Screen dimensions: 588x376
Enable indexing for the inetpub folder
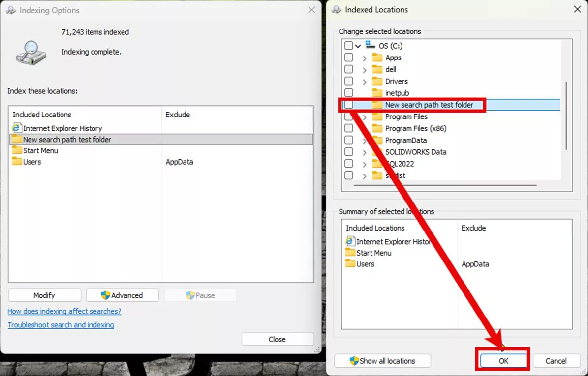349,92
